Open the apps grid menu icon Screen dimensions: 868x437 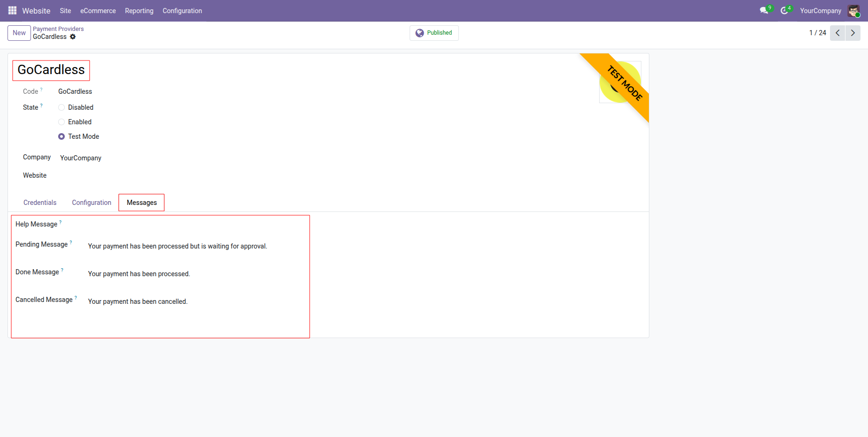click(x=12, y=10)
